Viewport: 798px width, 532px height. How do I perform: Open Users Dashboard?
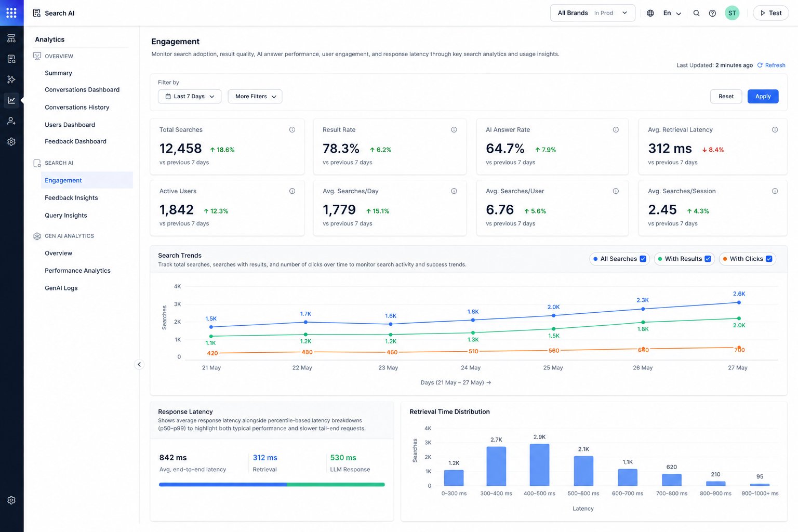pos(70,125)
